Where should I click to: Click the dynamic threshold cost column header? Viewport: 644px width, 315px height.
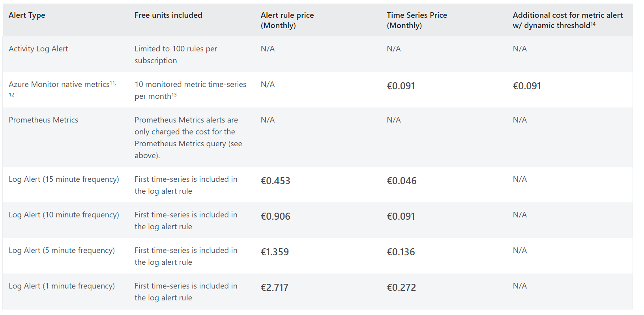pyautogui.click(x=568, y=20)
